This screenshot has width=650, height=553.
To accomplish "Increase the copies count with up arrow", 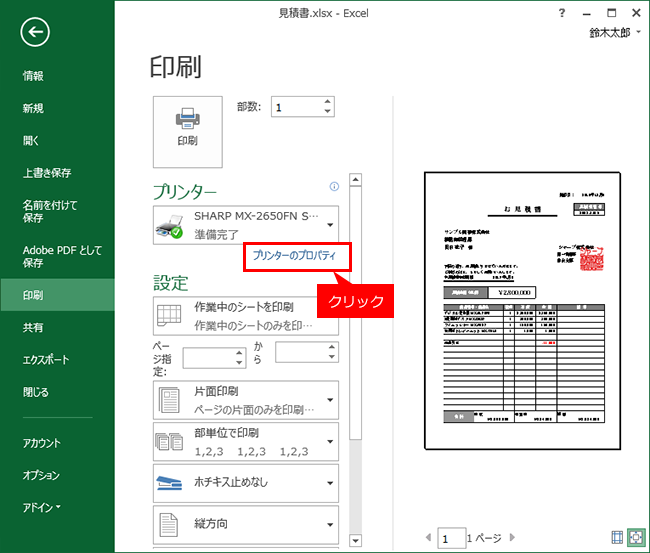I will [x=327, y=102].
